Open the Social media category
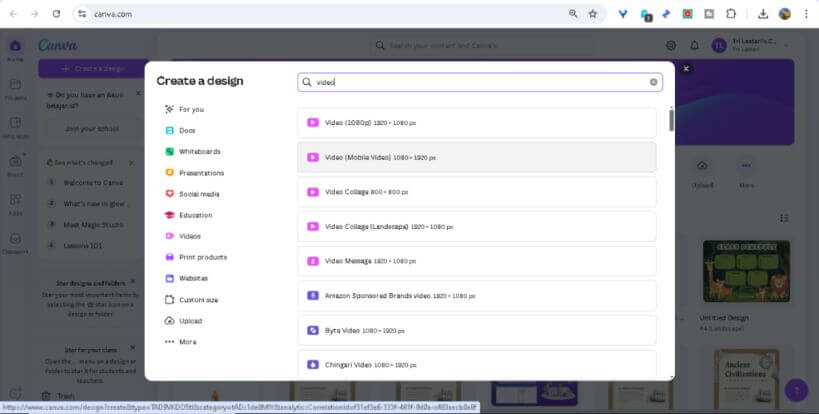The width and height of the screenshot is (819, 414). pos(192,194)
